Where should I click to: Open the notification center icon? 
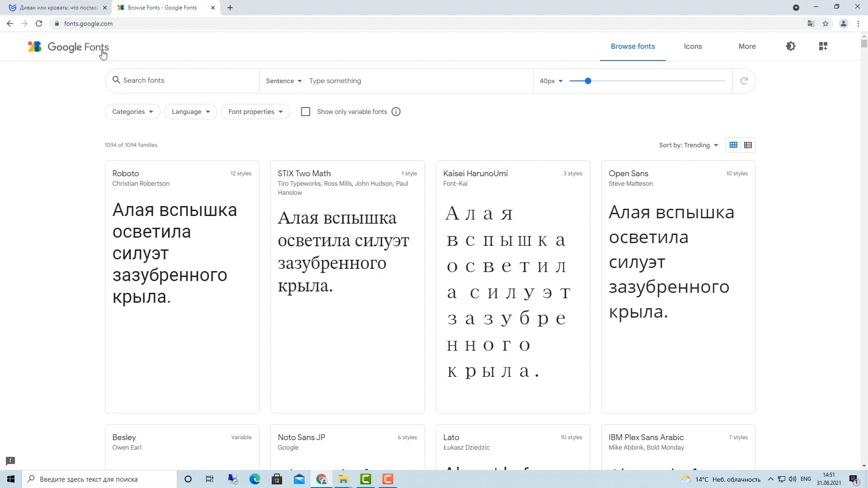[854, 479]
